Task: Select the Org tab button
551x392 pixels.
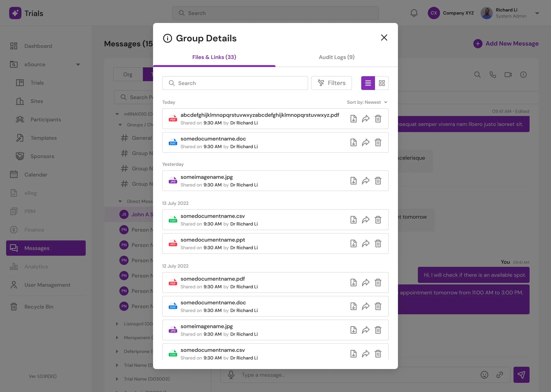Action: click(x=128, y=74)
